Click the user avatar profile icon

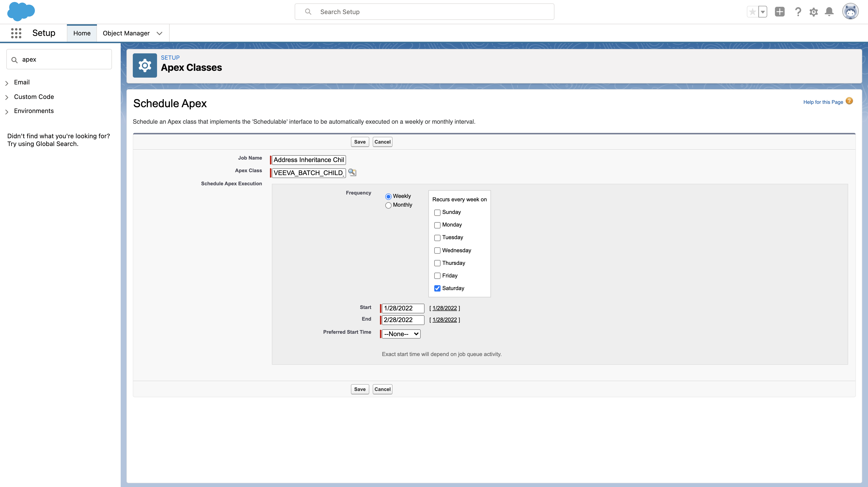pyautogui.click(x=850, y=12)
